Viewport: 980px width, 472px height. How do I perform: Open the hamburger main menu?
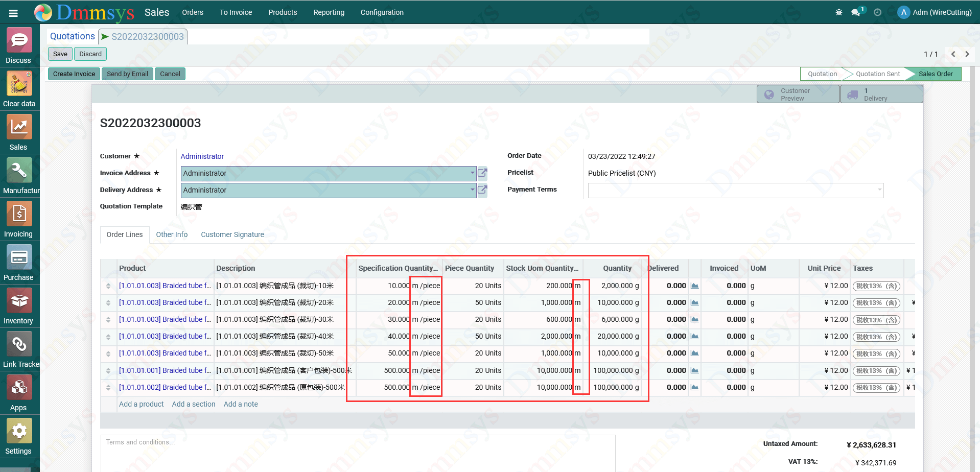14,13
